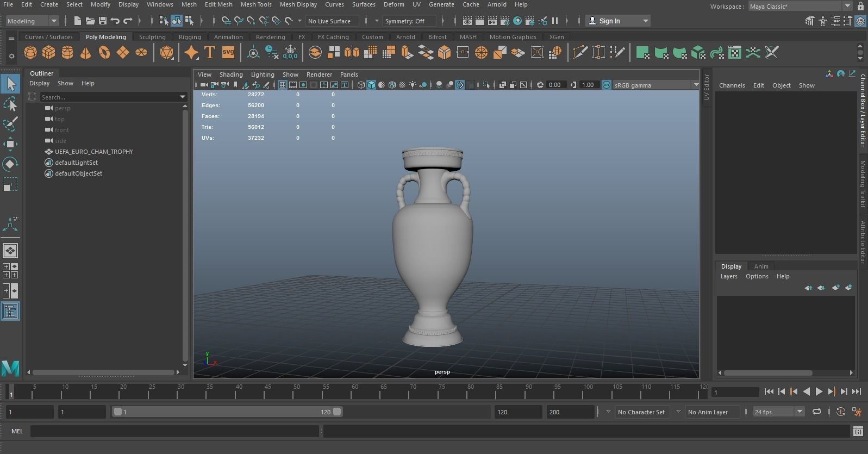Click the range slider end handle
868x454 pixels.
pos(337,412)
